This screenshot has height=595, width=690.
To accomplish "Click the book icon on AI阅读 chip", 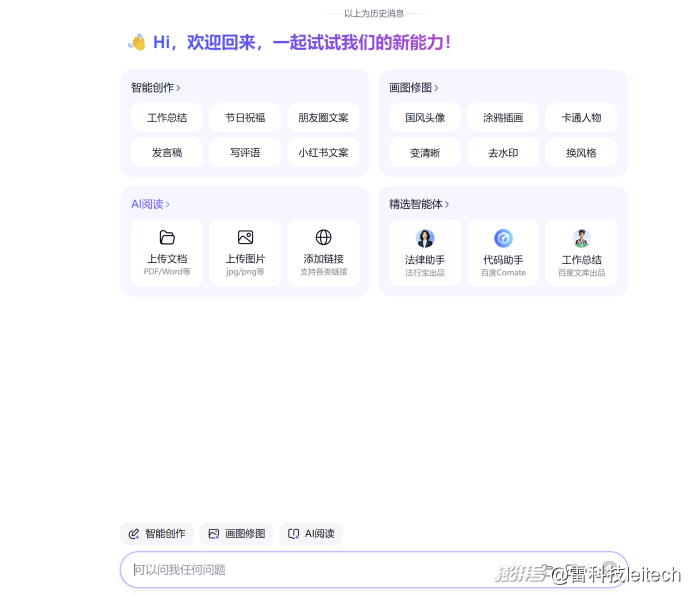I will pos(293,534).
